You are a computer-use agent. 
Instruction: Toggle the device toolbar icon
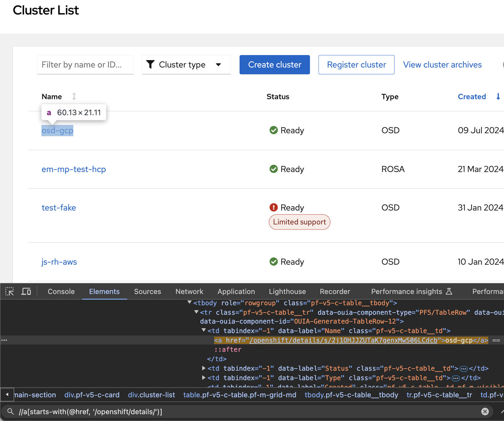coord(26,292)
